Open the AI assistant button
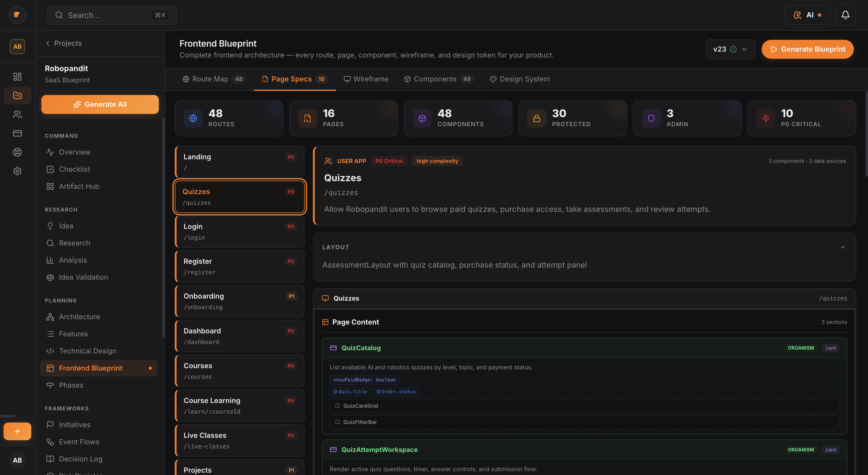Viewport: 868px width, 475px height. 807,15
